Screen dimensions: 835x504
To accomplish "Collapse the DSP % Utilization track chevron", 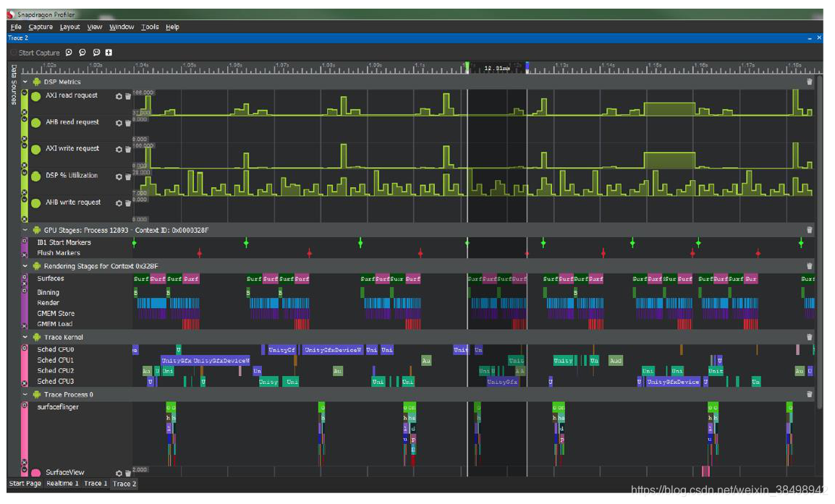I will coord(24,172).
